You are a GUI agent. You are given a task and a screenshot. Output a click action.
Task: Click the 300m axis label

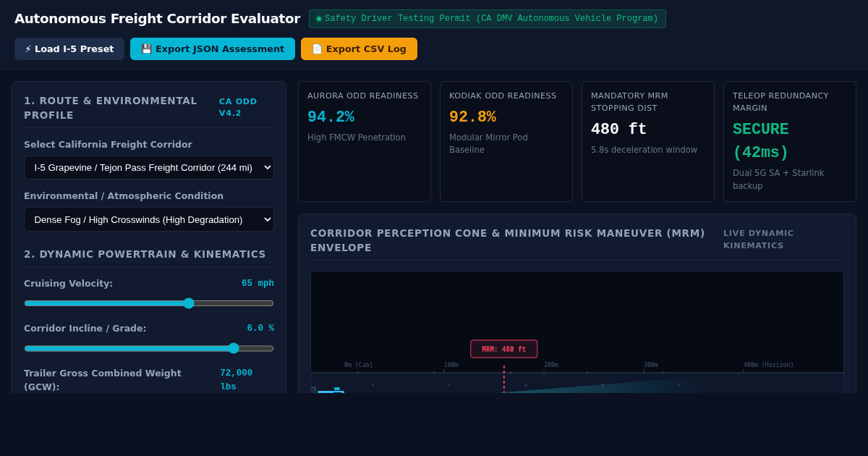651,365
